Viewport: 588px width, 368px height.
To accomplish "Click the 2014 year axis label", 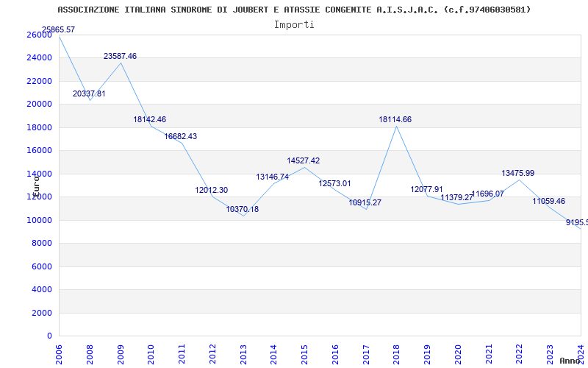I will pyautogui.click(x=273, y=355).
